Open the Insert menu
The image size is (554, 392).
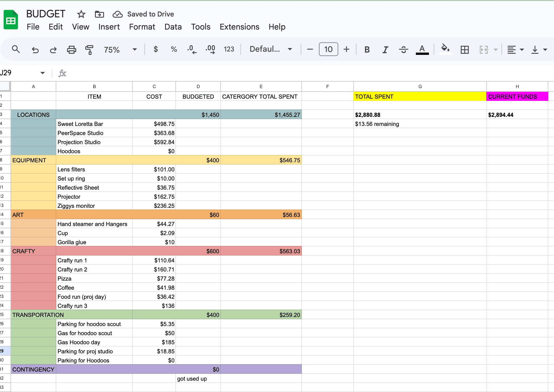(109, 27)
